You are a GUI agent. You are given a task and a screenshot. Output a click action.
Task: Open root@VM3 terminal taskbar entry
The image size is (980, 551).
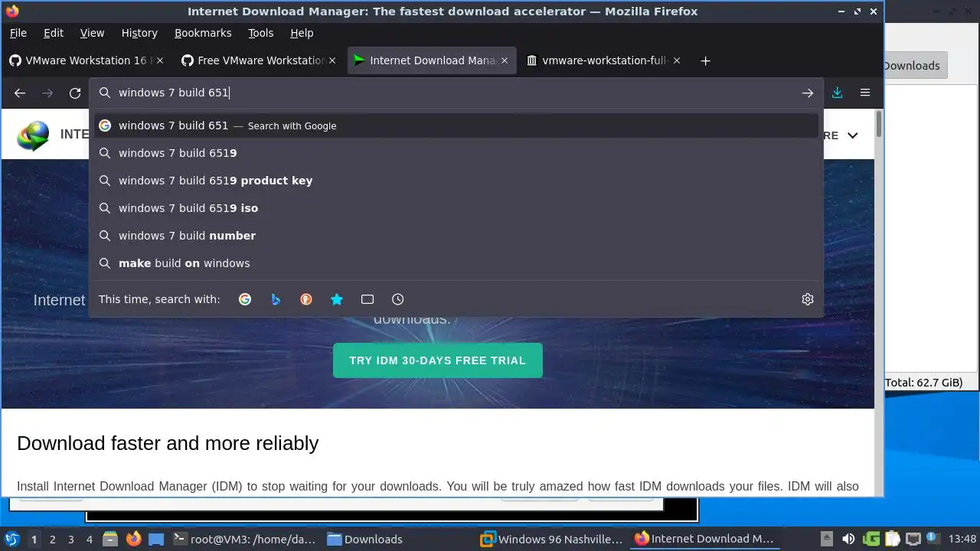coord(244,539)
